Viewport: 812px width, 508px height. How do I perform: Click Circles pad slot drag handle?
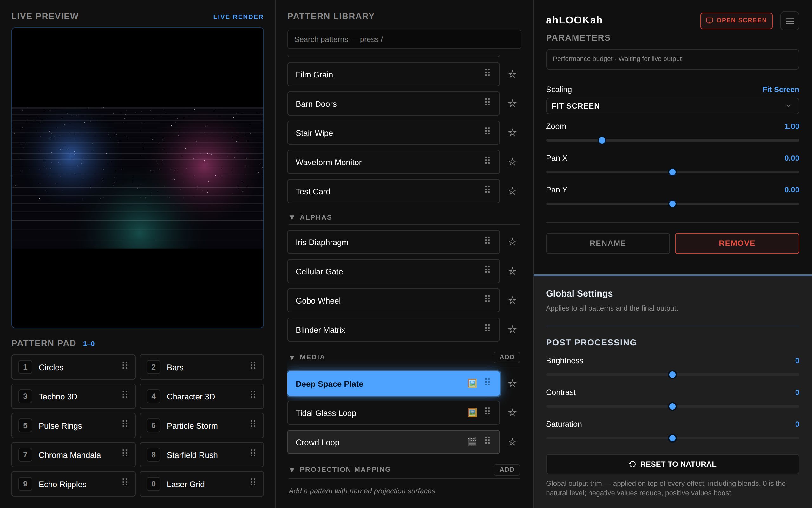point(125,365)
